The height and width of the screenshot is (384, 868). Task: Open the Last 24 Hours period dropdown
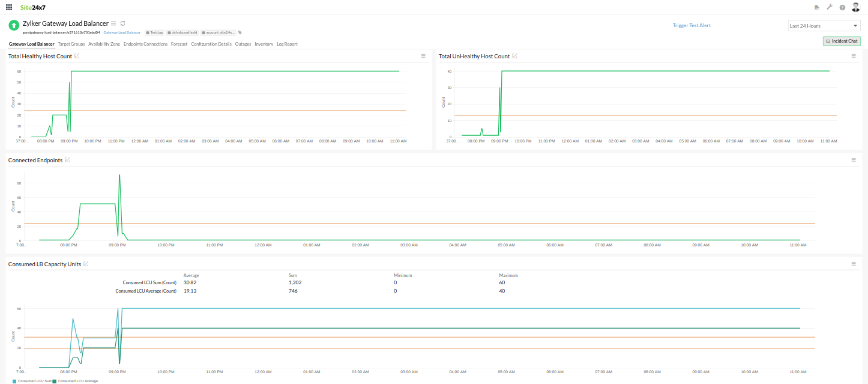tap(824, 26)
